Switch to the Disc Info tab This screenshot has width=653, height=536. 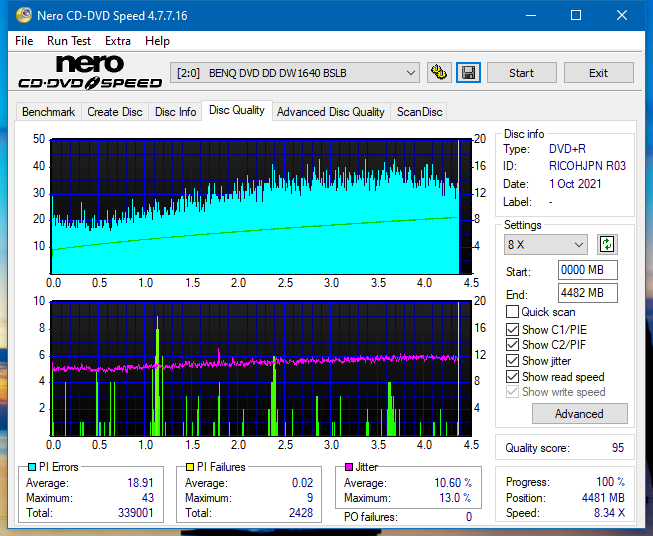coord(175,112)
